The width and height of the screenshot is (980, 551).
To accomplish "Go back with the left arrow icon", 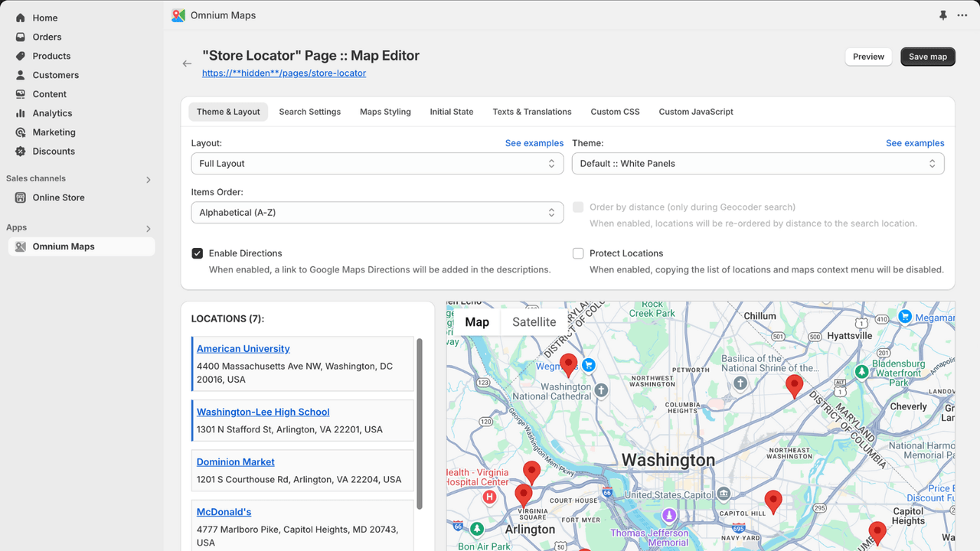I will coord(187,64).
